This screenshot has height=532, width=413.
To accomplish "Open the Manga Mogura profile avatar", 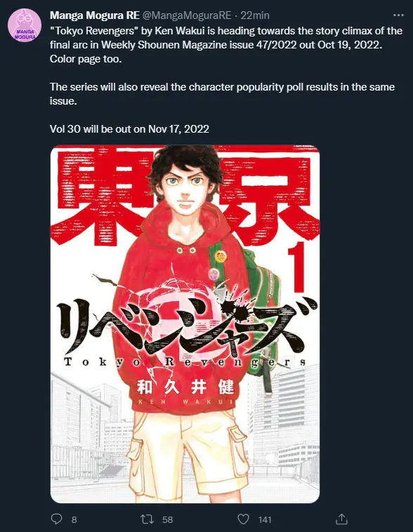I will 25,26.
